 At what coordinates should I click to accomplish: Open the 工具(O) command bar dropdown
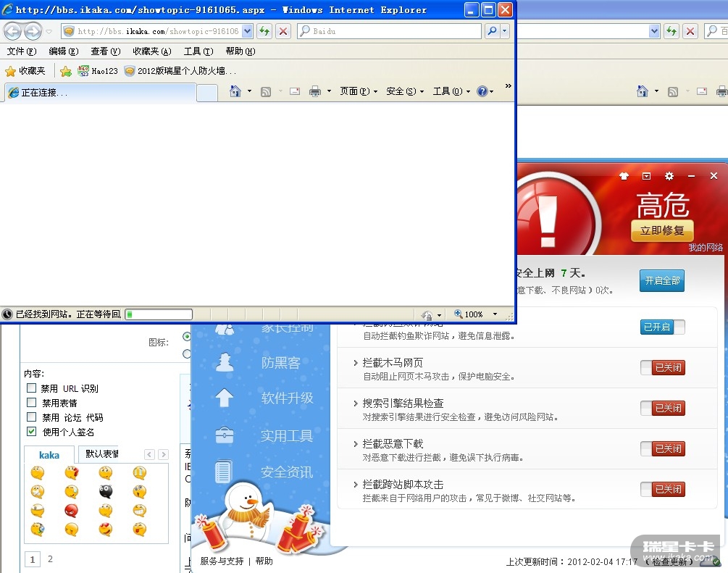coord(451,91)
